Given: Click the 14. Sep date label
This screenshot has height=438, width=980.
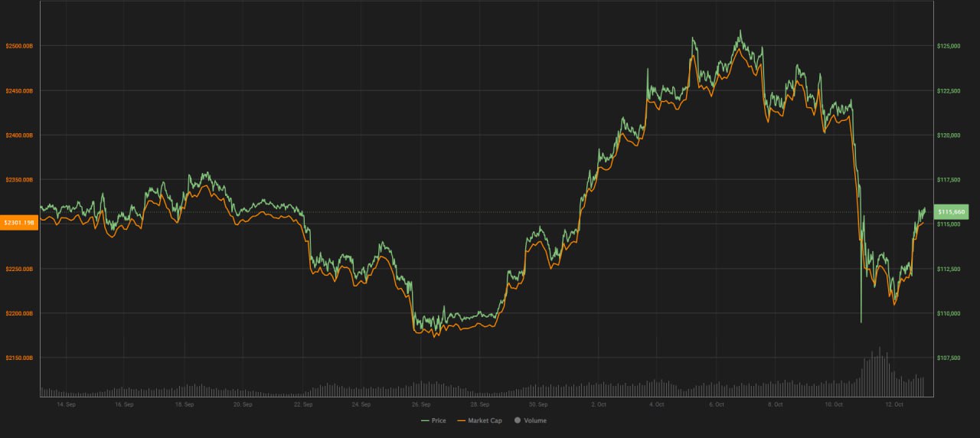Looking at the screenshot, I should pyautogui.click(x=67, y=404).
